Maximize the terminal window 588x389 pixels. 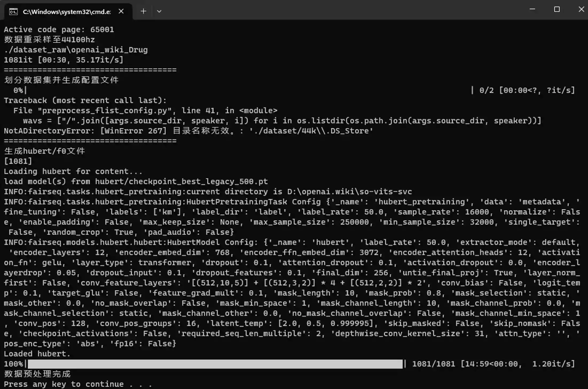point(557,9)
